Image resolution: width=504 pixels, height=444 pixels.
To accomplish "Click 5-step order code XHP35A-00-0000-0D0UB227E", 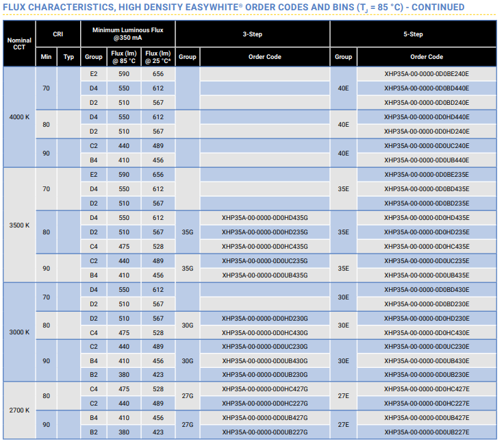I will (427, 432).
